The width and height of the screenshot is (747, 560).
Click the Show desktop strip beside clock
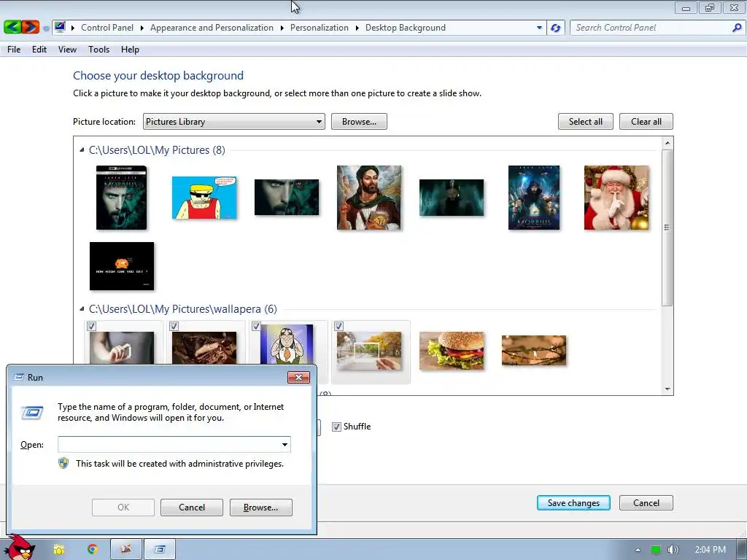(742, 550)
